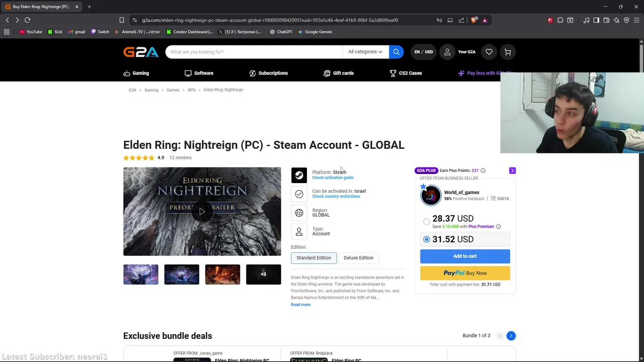Image resolution: width=644 pixels, height=362 pixels.
Task: Open the browser hamburger menu
Action: click(x=636, y=20)
